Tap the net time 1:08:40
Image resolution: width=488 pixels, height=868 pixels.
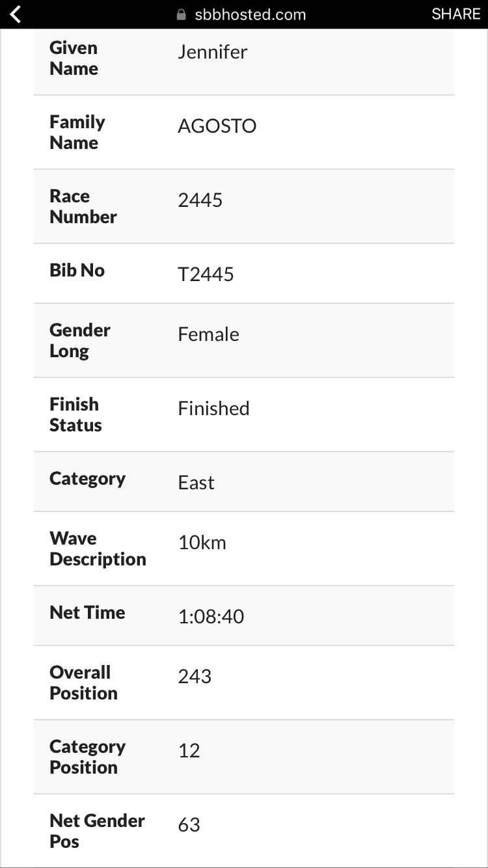coord(211,617)
